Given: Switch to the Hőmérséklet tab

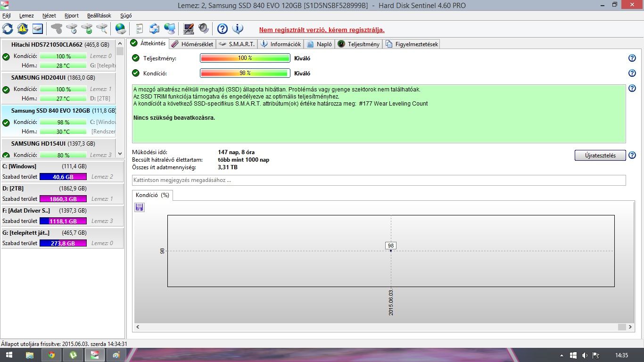Looking at the screenshot, I should point(192,44).
